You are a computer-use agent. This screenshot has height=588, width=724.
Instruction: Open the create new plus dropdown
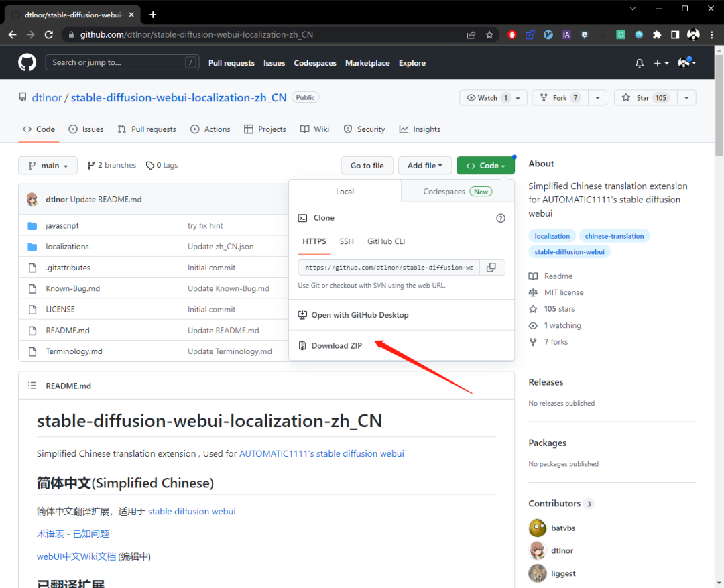click(661, 63)
